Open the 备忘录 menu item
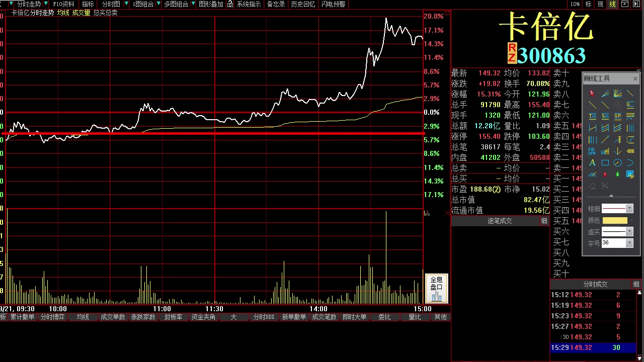Viewport: 644px width, 362px height. (276, 4)
